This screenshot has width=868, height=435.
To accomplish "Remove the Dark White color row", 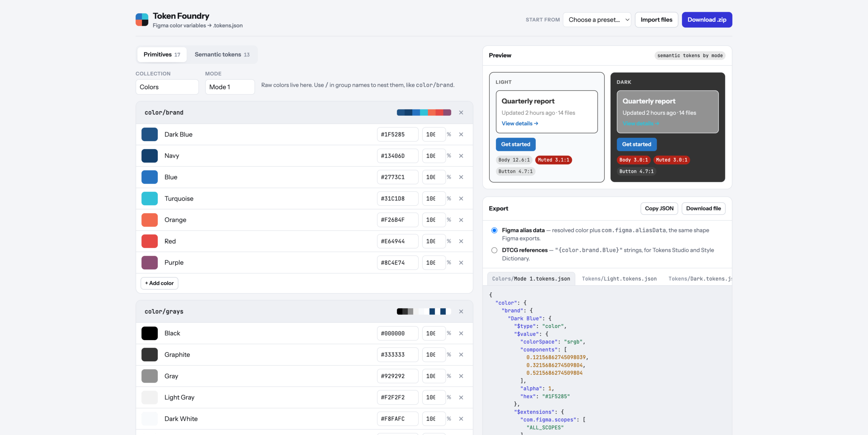I will pos(461,419).
